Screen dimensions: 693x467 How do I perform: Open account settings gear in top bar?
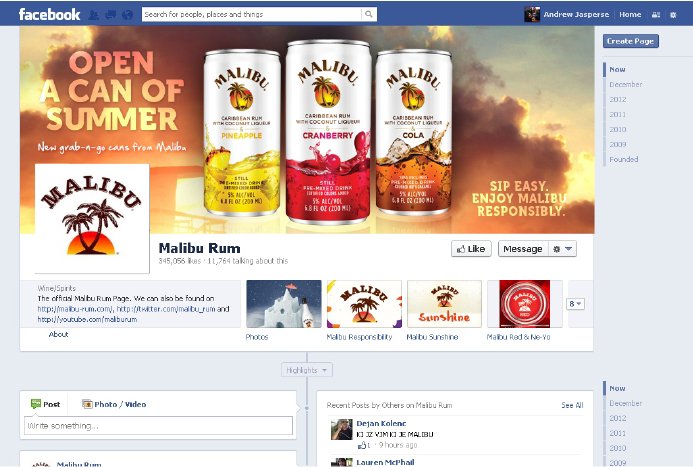(673, 15)
